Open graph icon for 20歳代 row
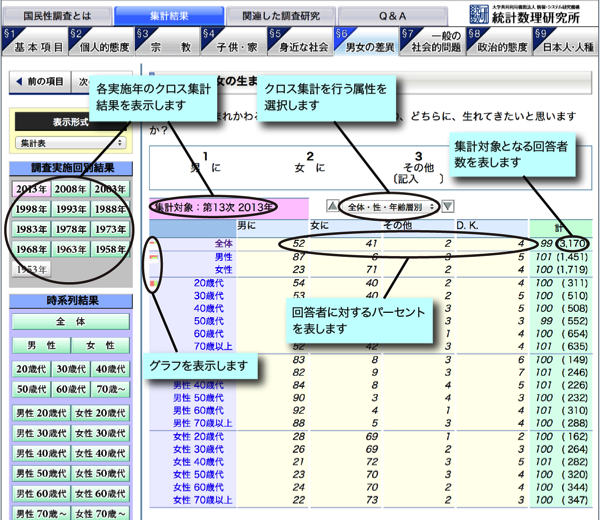600x520 pixels. pos(153,284)
